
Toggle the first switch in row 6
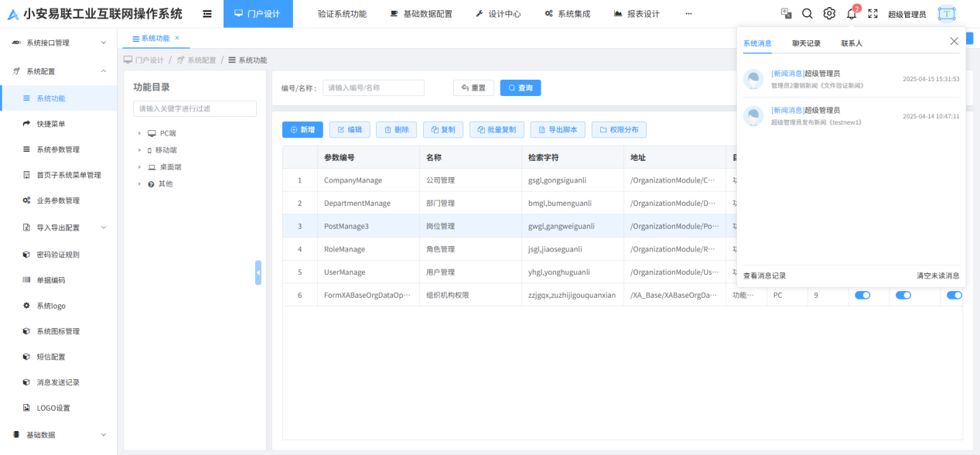[x=862, y=295]
